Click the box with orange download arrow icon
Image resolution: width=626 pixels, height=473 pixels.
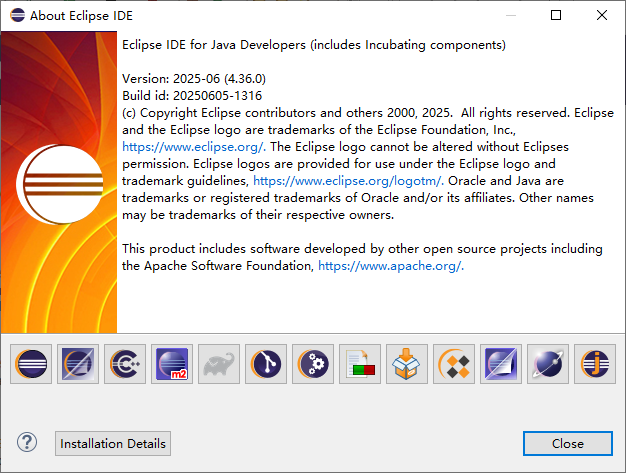pos(407,364)
